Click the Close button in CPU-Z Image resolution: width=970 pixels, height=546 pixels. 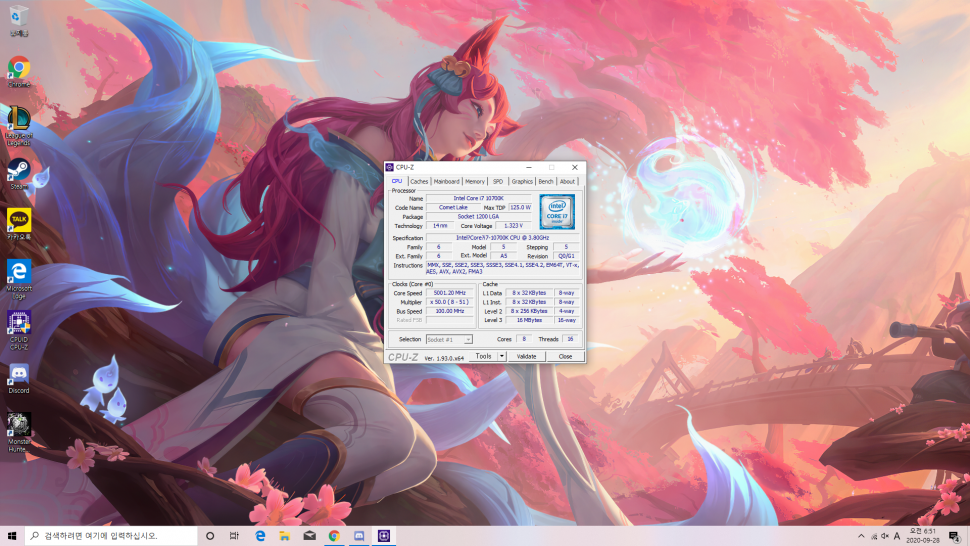click(x=565, y=356)
